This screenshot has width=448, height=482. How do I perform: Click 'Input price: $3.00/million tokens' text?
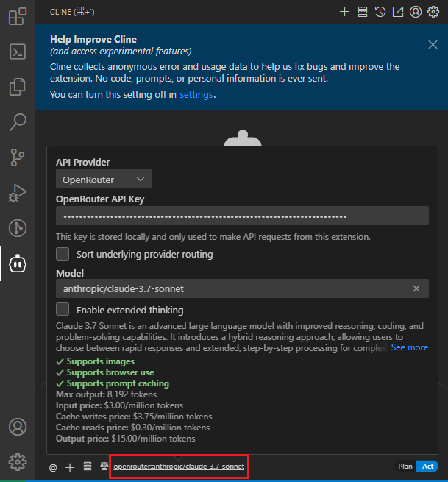pyautogui.click(x=119, y=405)
